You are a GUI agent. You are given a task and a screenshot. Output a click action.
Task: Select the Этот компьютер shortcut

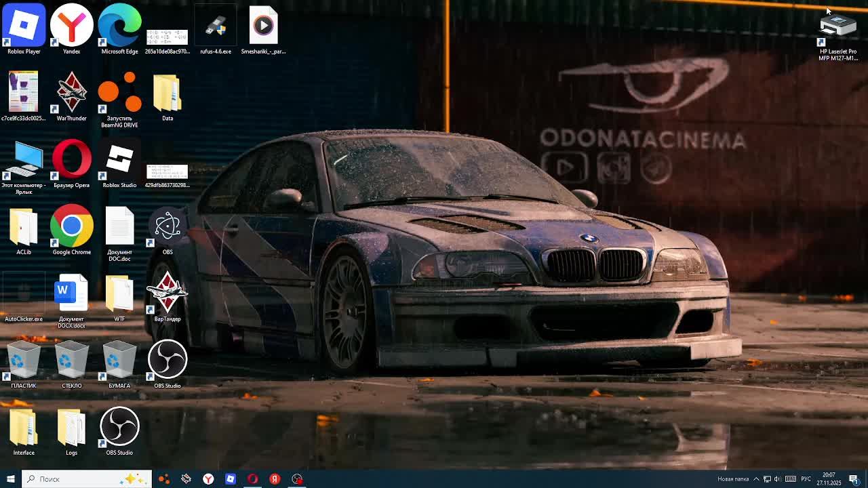(x=24, y=167)
